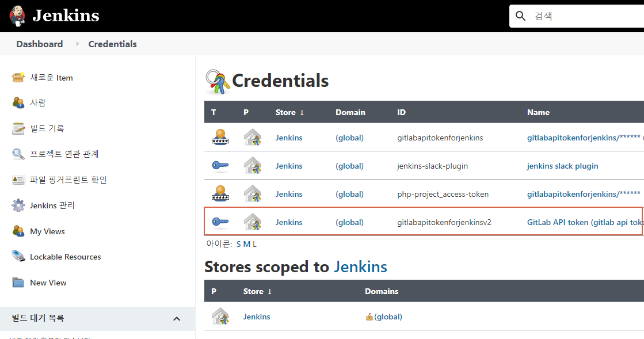Click the Jenkins 관리 gear icon

[18, 205]
